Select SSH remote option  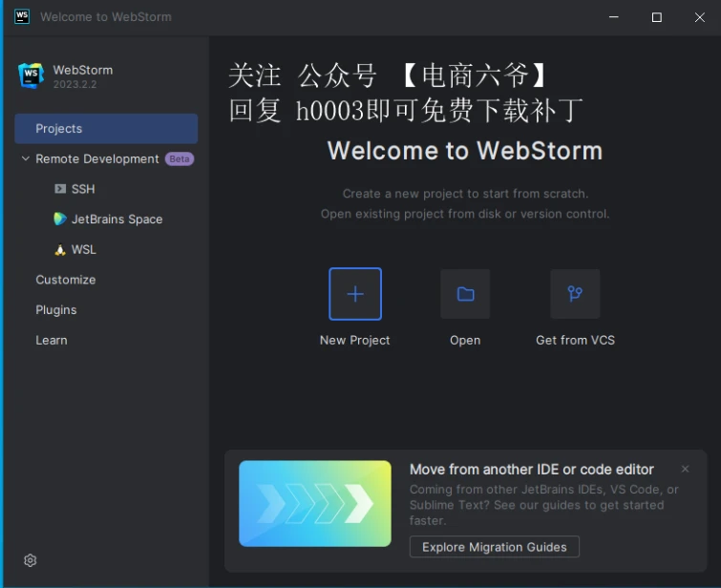click(x=83, y=189)
